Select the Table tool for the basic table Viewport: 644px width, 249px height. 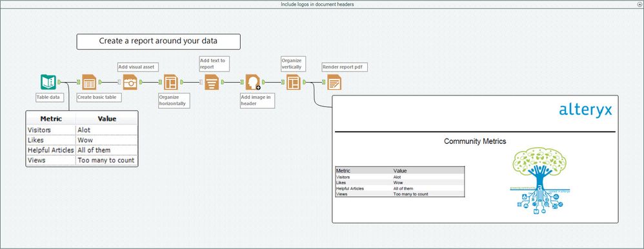point(89,82)
